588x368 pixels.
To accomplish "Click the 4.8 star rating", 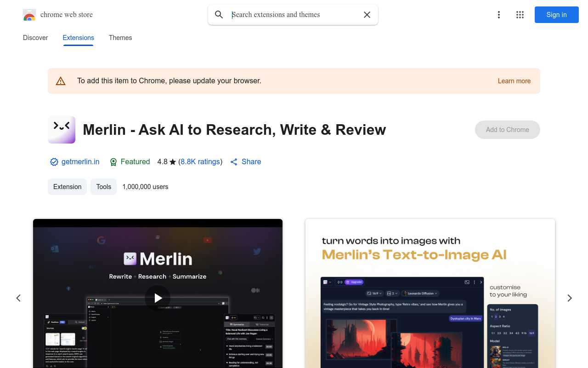I will tap(167, 162).
